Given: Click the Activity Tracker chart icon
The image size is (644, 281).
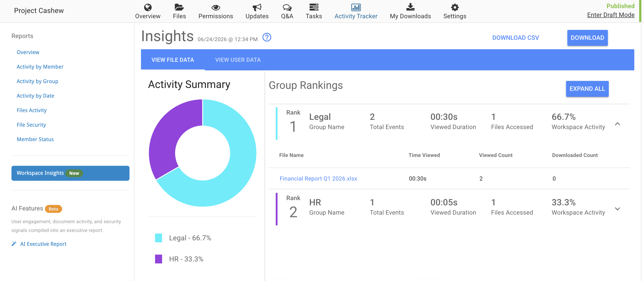Looking at the screenshot, I should pyautogui.click(x=356, y=7).
